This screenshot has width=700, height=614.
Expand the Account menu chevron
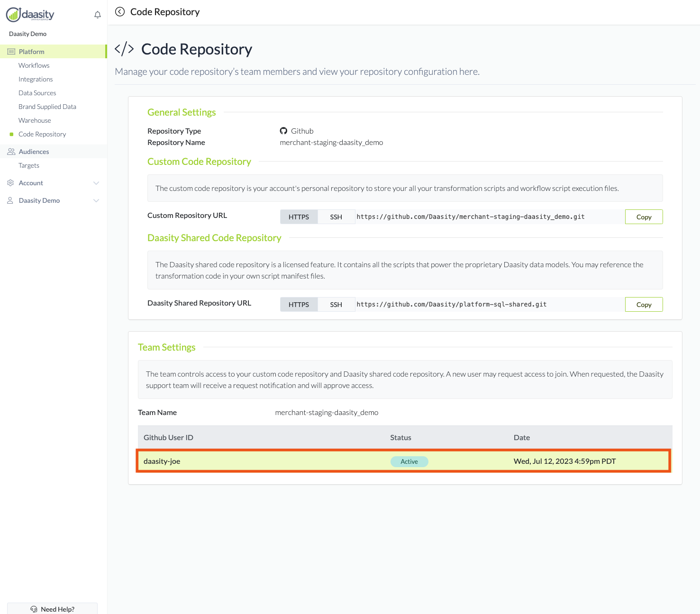[x=96, y=183]
